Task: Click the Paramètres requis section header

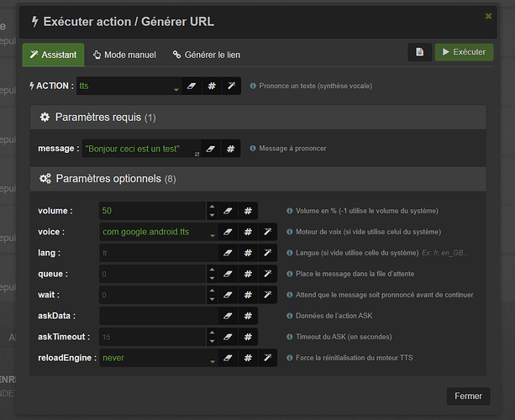Action: [x=258, y=118]
